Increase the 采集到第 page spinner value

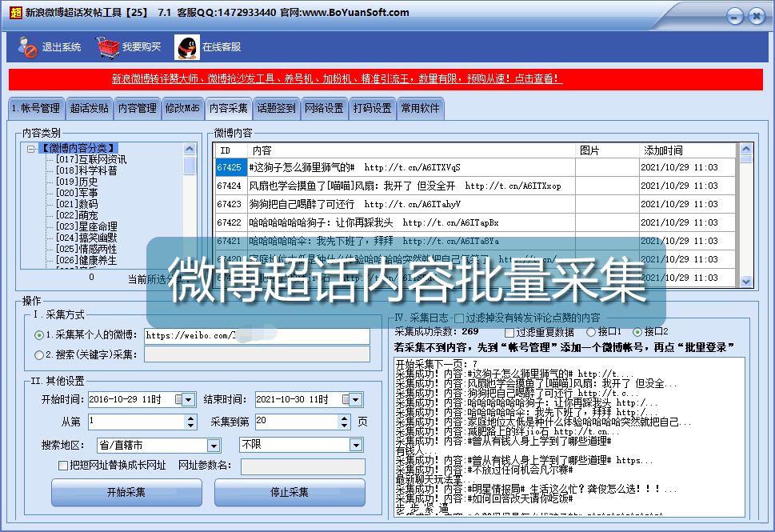pos(345,418)
